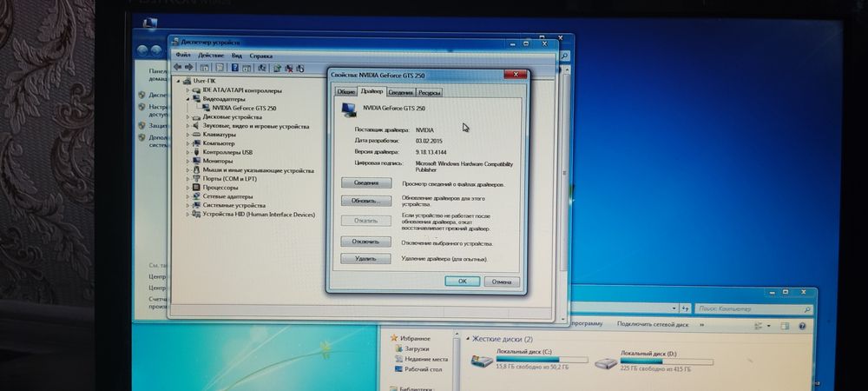
Task: Click the Клавиатуры category icon
Action: (x=196, y=134)
